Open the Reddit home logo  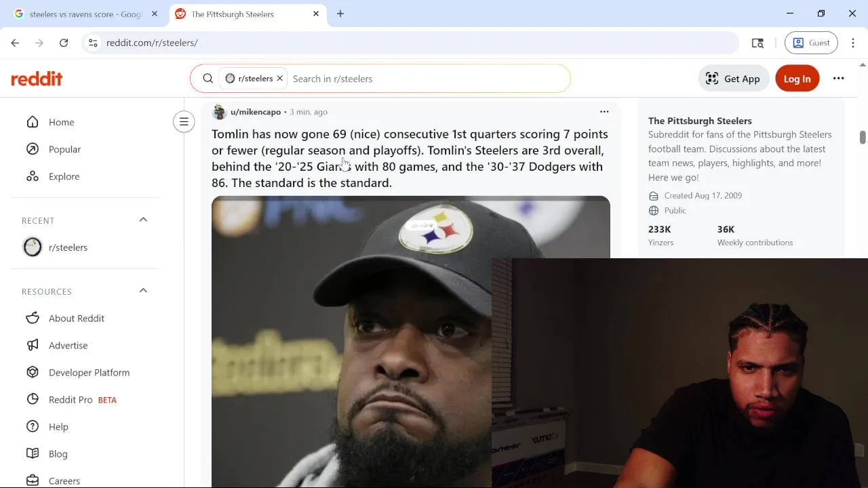coord(37,79)
